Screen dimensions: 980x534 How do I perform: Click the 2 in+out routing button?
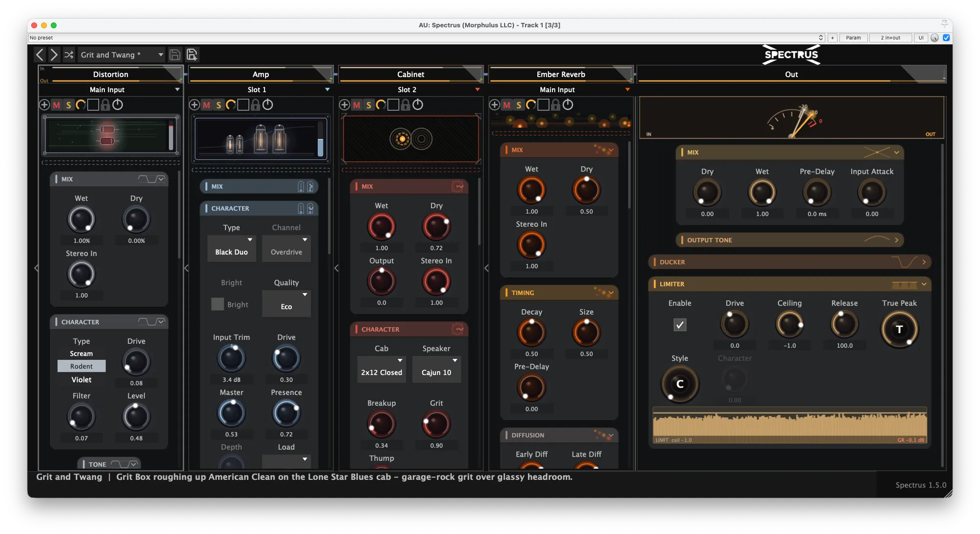[x=890, y=38]
